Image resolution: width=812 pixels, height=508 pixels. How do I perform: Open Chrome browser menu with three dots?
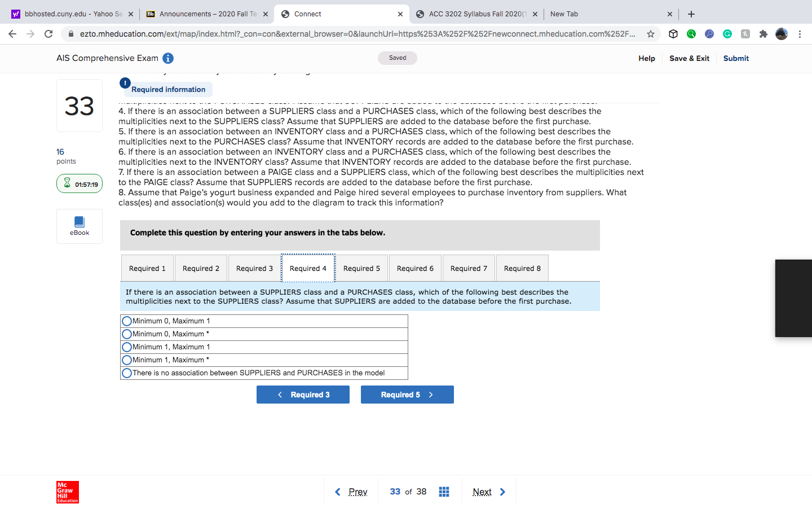pyautogui.click(x=800, y=34)
